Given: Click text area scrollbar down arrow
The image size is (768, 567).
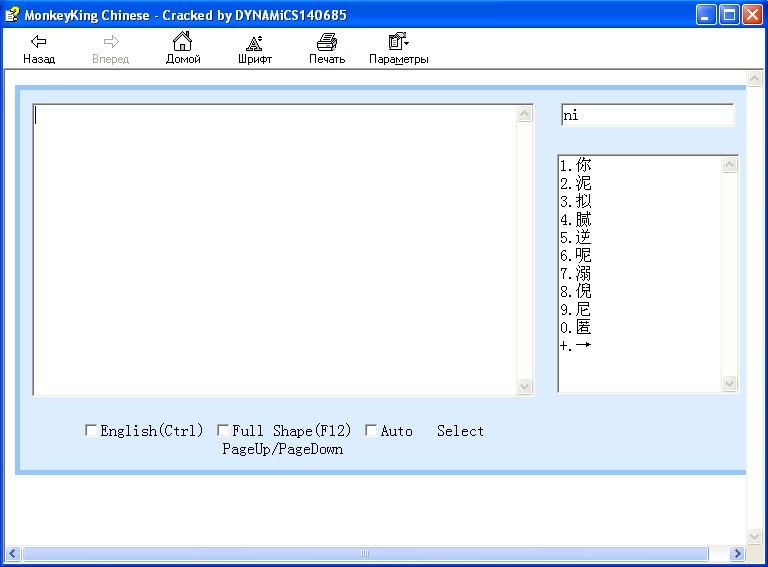Looking at the screenshot, I should point(525,386).
